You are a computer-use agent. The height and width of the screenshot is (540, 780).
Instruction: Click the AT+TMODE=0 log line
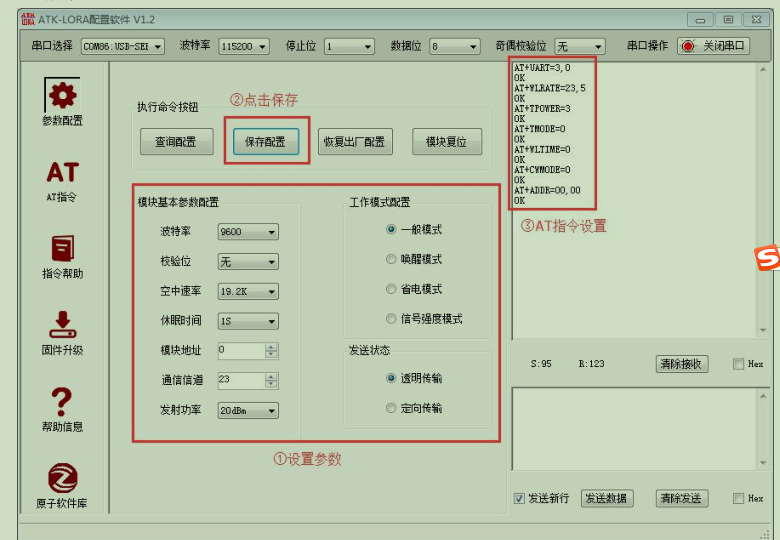[540, 129]
